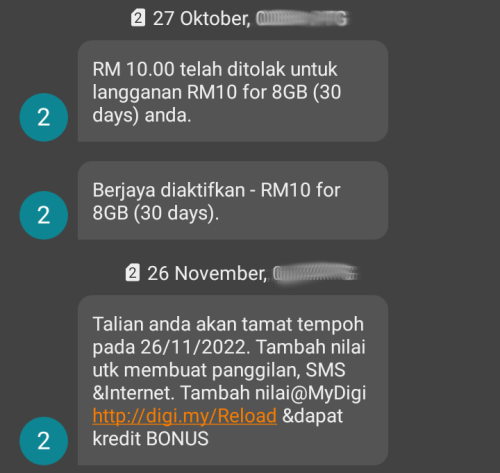This screenshot has height=473, width=500.
Task: Tap the "days) anda." line in first bubble
Action: click(142, 115)
